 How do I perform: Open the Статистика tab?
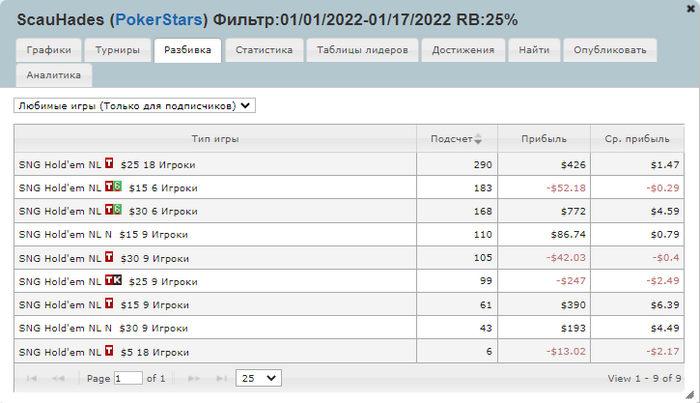coord(264,50)
